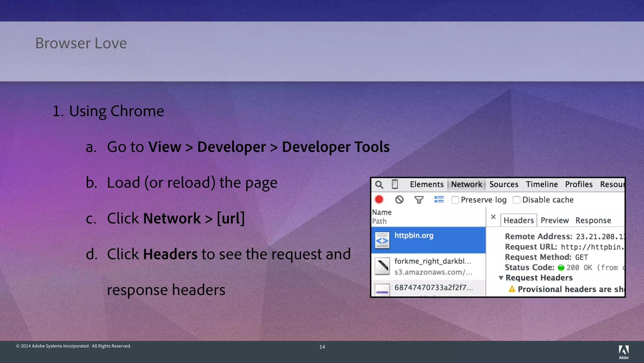Enable the Preserve log checkbox
Screen dimensions: 644x363
tap(455, 200)
